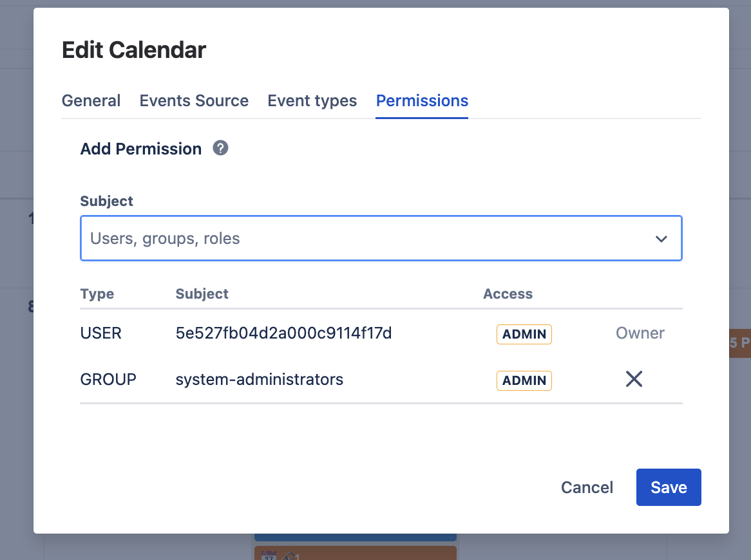This screenshot has width=751, height=560.
Task: Switch to the General tab
Action: pyautogui.click(x=91, y=100)
